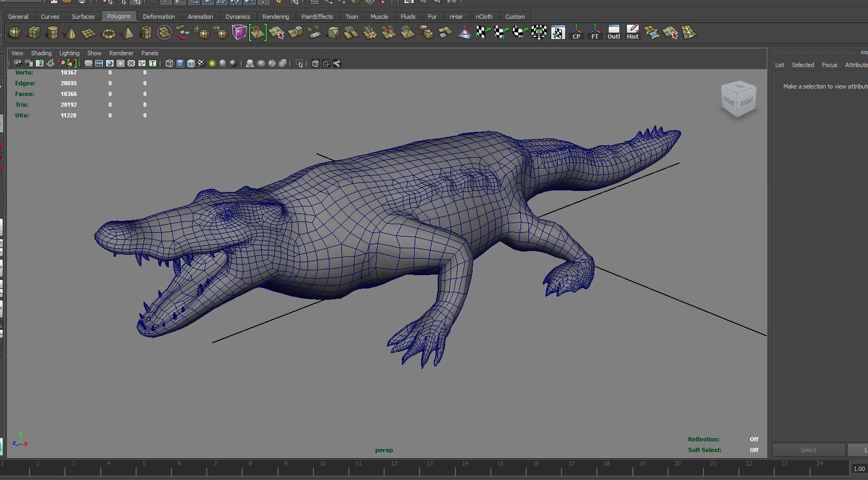Switch to the Deformation shelf tab
The width and height of the screenshot is (868, 480).
point(159,17)
